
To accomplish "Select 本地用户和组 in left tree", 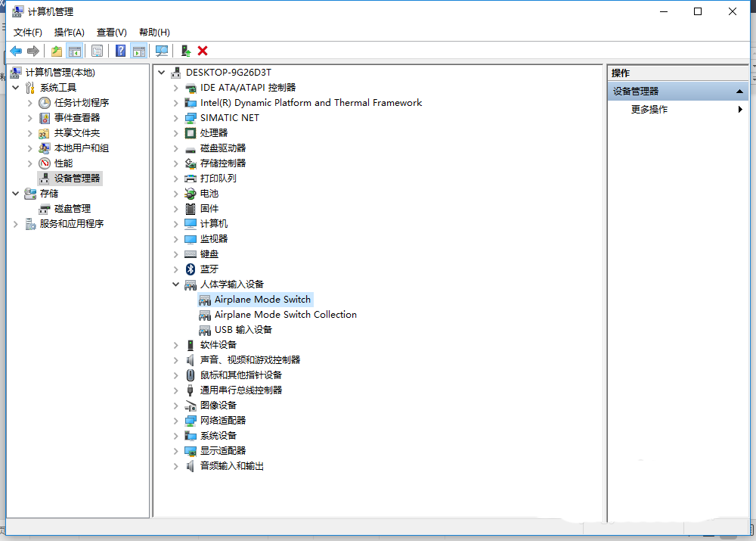I will 81,148.
